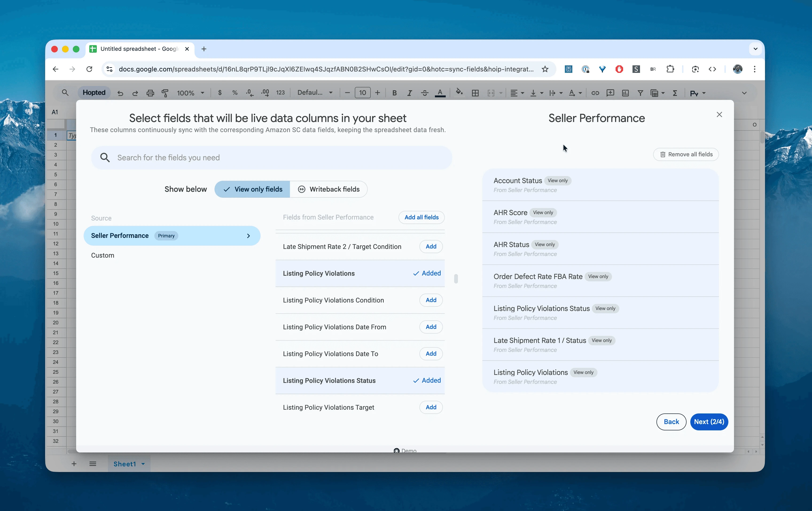
Task: Click the borders icon in toolbar
Action: [475, 93]
